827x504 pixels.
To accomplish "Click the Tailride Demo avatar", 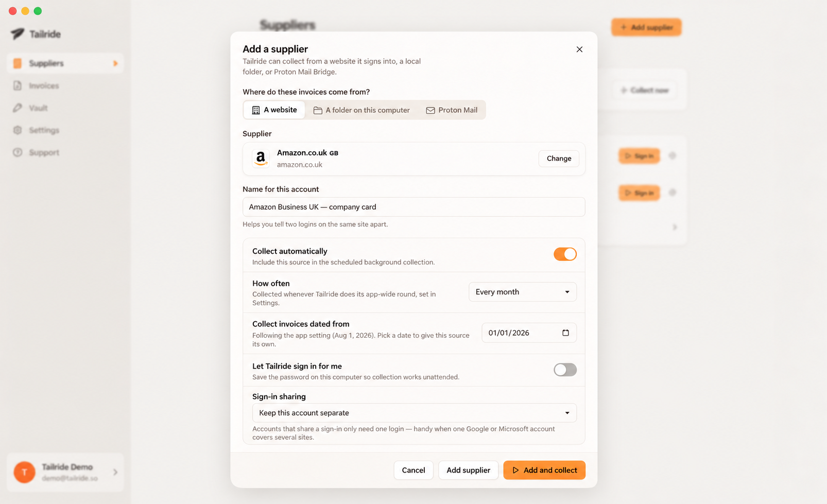I will click(x=24, y=472).
